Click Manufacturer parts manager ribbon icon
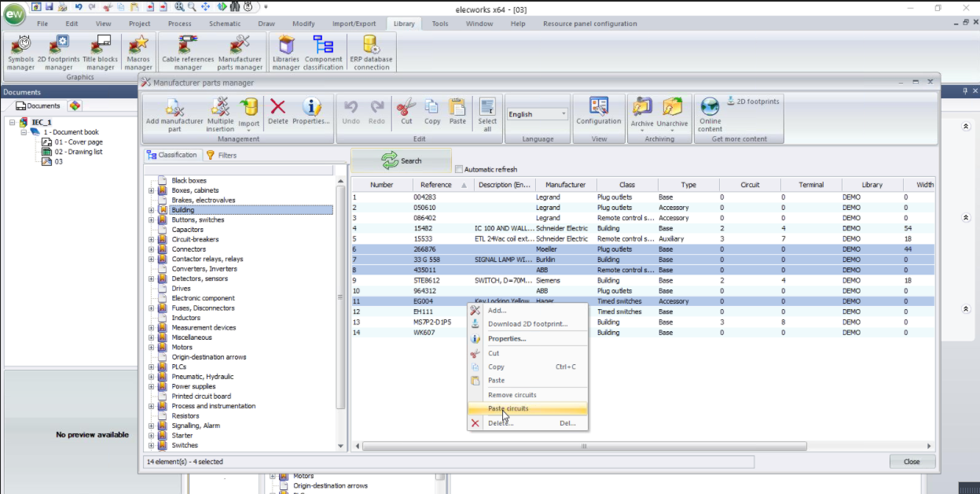 tap(240, 52)
